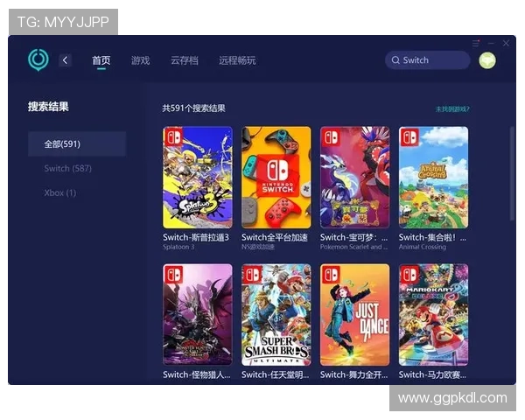Image resolution: width=525 pixels, height=420 pixels.
Task: Filter results by Switch (587)
Action: [x=68, y=168]
